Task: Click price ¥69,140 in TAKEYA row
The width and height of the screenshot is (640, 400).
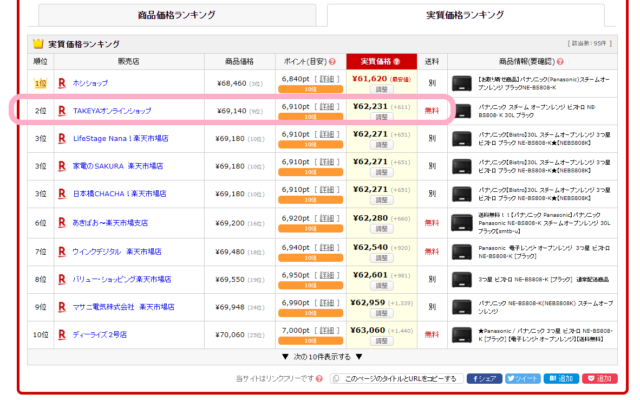Action: [x=231, y=111]
